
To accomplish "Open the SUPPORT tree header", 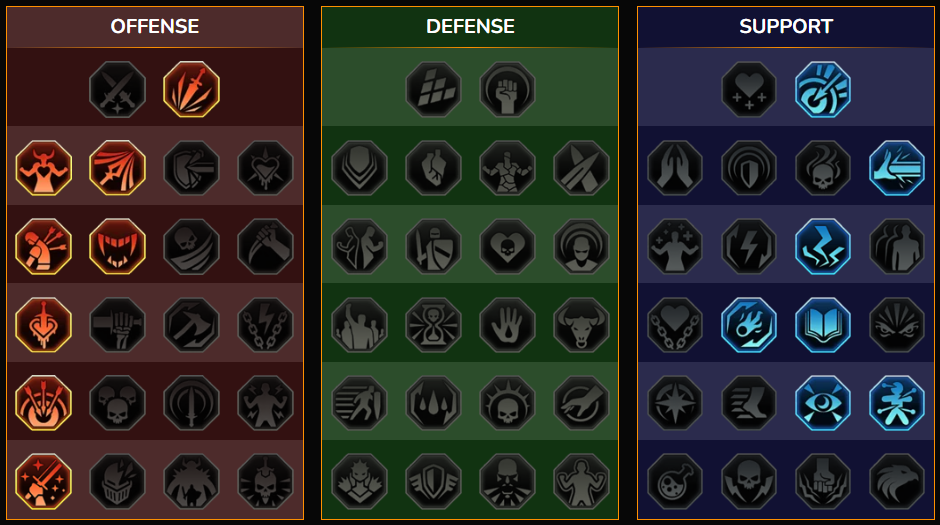I will click(x=786, y=26).
